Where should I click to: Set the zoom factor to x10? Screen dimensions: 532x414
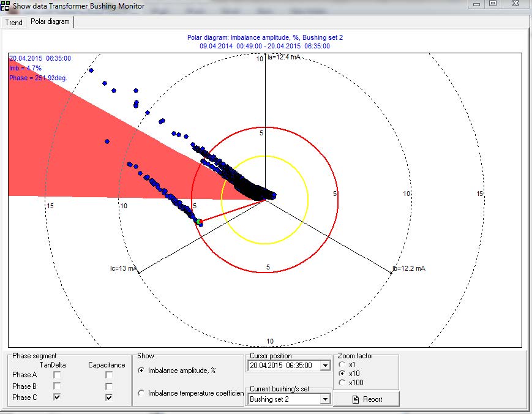342,374
